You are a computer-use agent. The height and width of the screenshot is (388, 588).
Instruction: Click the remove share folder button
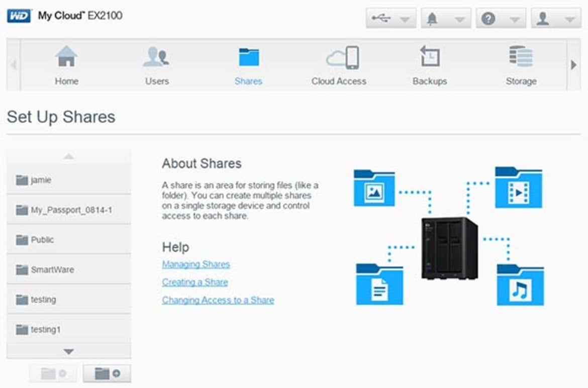coord(54,373)
